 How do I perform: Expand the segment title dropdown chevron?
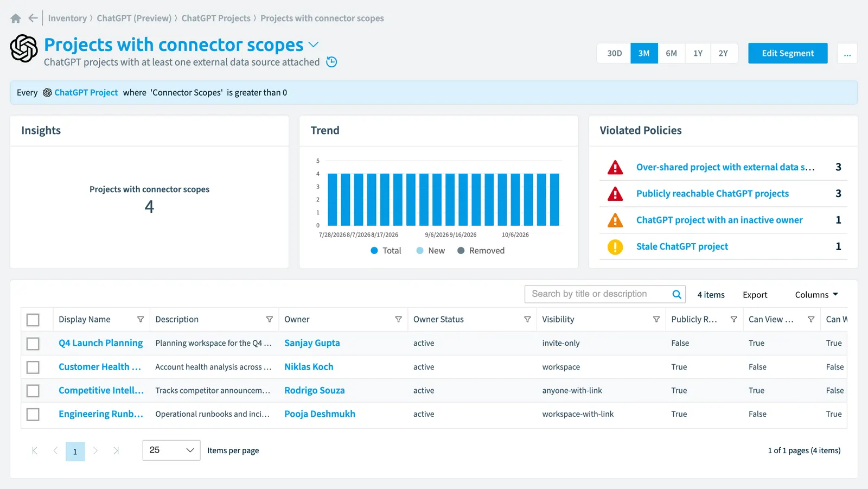(314, 45)
